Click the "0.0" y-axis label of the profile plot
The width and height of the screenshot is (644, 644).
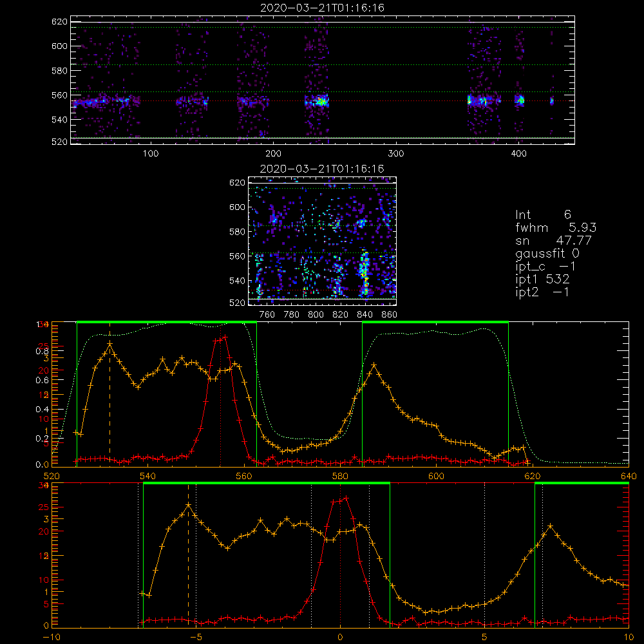click(x=42, y=465)
